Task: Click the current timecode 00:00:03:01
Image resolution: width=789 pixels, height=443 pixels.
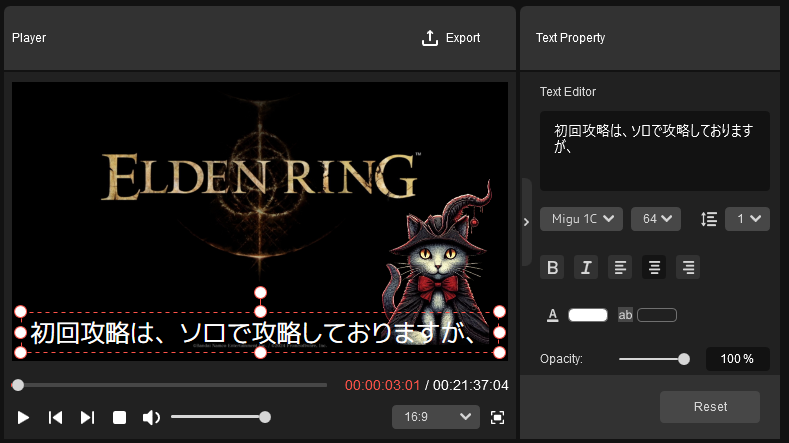Action: pos(382,385)
